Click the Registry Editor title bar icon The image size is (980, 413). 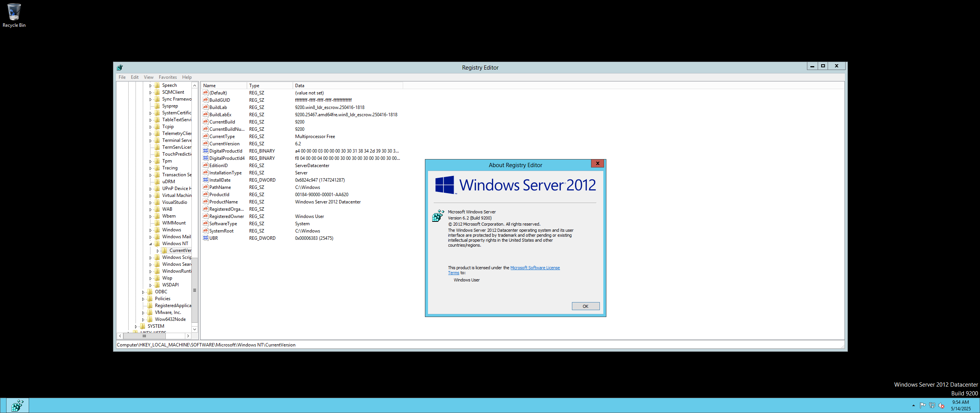[x=120, y=68]
